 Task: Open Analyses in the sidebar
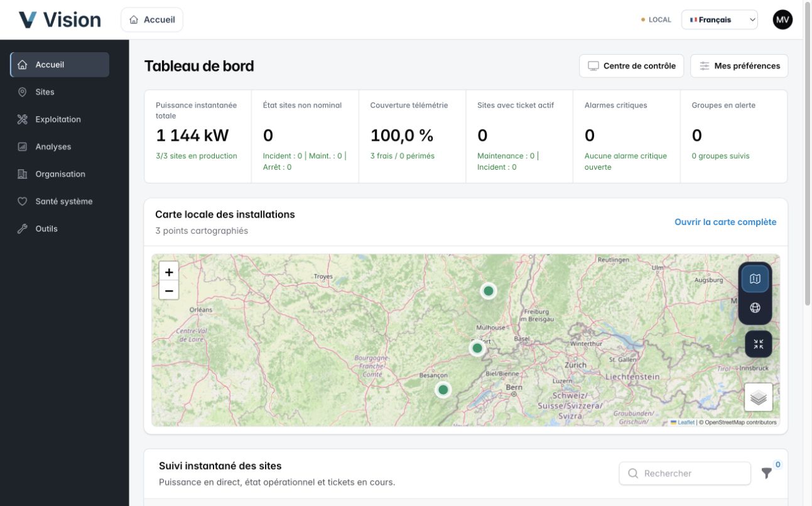[x=60, y=146]
